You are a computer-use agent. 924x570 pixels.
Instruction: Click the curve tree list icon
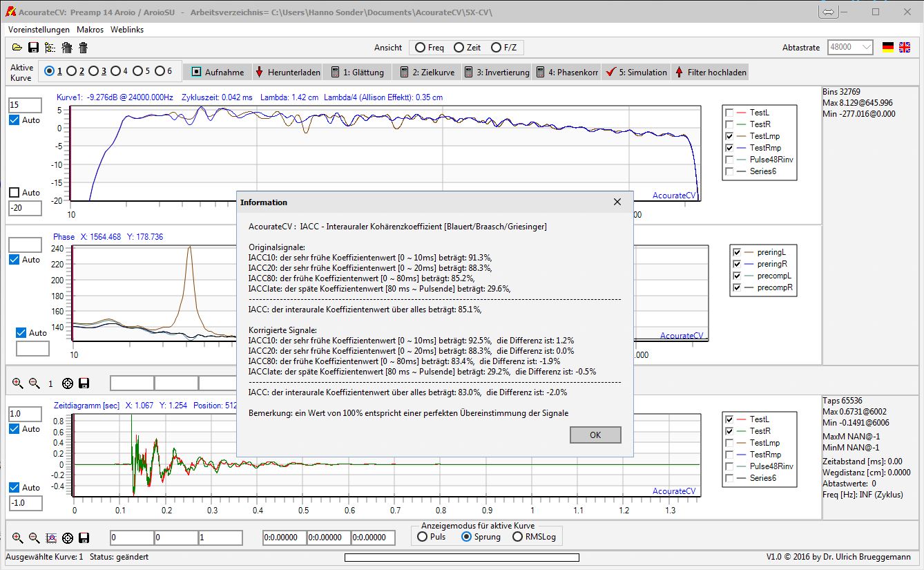(x=50, y=48)
